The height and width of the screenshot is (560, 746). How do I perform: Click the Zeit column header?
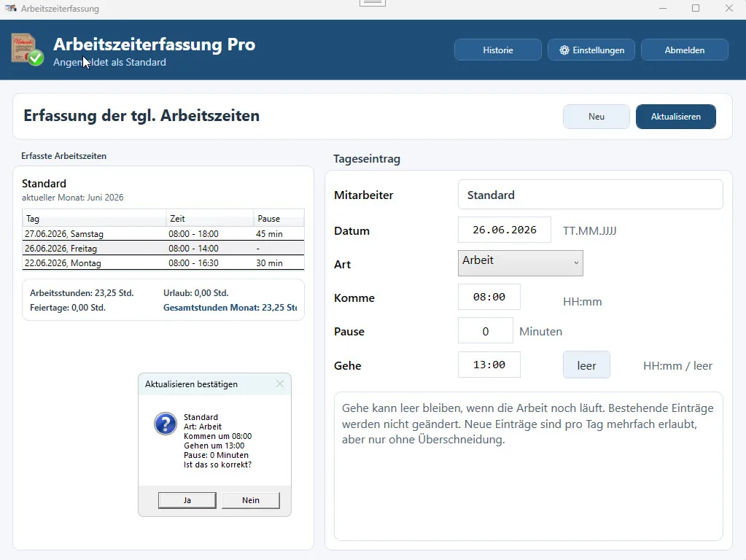click(209, 219)
